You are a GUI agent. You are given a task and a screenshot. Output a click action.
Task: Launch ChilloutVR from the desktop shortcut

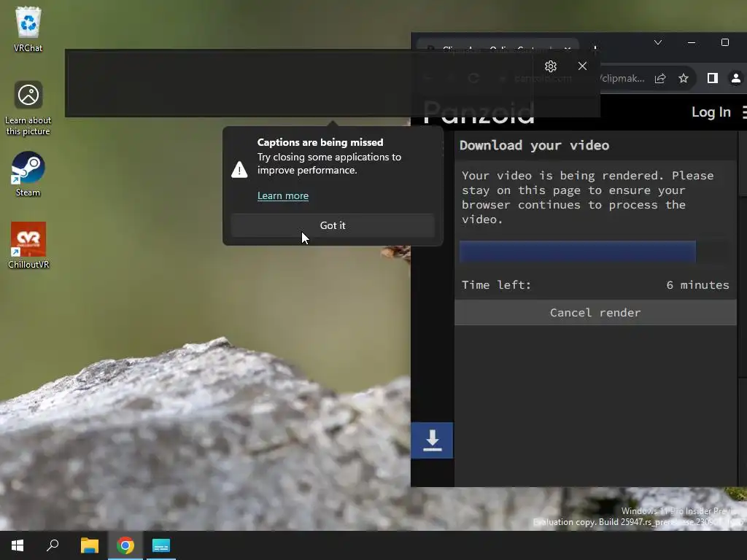pos(28,245)
